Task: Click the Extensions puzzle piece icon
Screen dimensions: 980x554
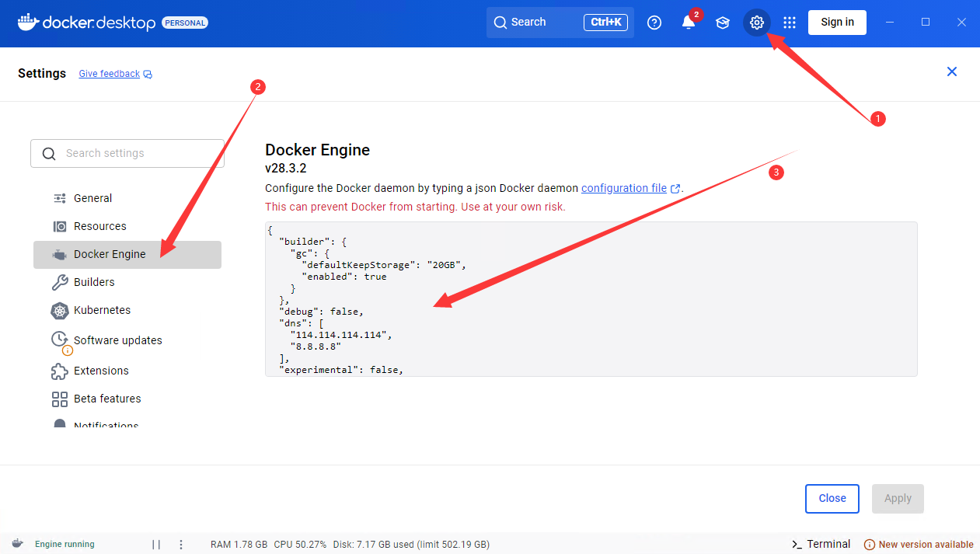Action: tap(60, 371)
